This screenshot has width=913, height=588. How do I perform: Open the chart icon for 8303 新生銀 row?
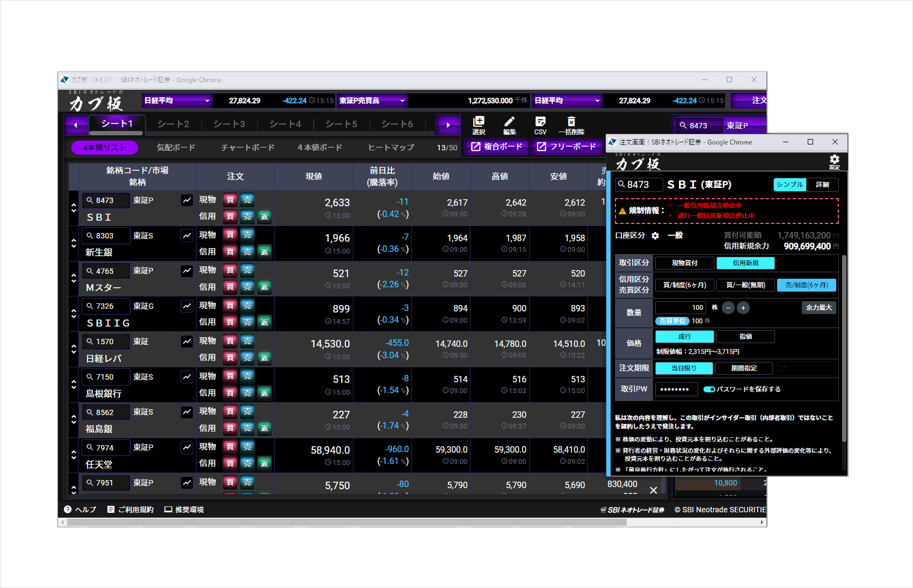coord(187,236)
